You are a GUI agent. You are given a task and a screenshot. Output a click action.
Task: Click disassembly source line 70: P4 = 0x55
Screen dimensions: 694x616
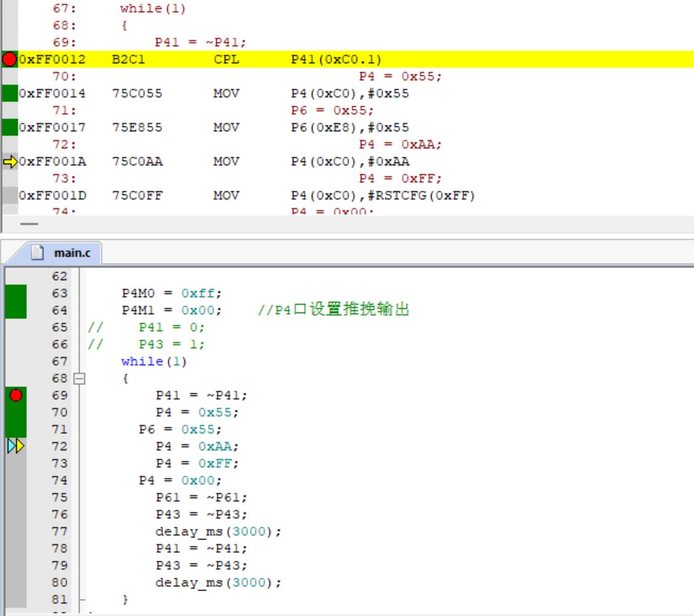(400, 77)
